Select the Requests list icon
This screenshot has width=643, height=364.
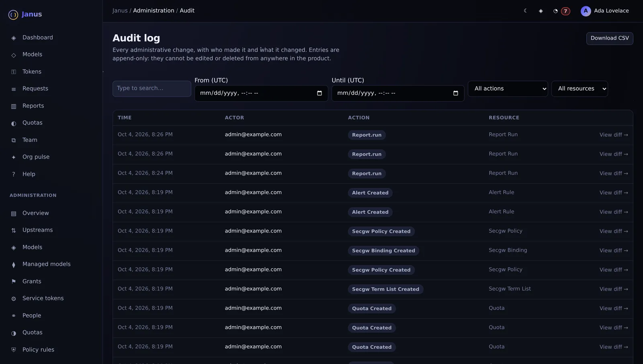(x=14, y=89)
